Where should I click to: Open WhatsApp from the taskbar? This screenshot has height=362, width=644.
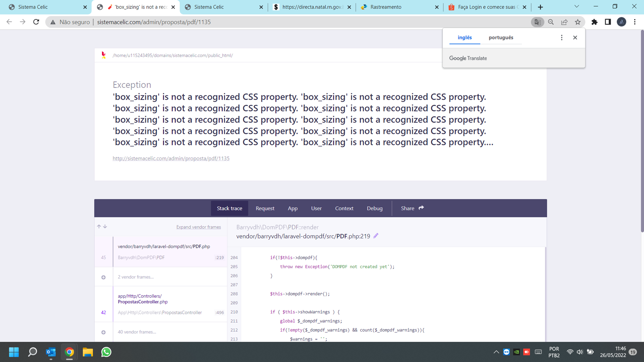(106, 352)
